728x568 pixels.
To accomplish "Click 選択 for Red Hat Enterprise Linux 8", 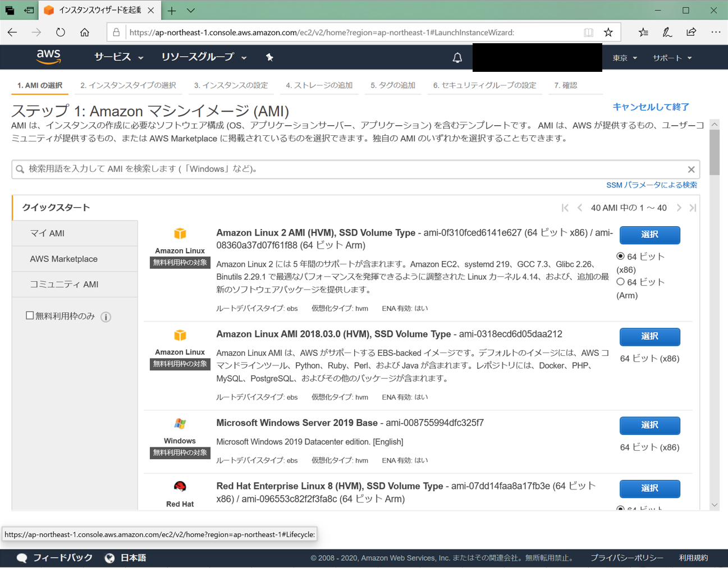I will 649,488.
